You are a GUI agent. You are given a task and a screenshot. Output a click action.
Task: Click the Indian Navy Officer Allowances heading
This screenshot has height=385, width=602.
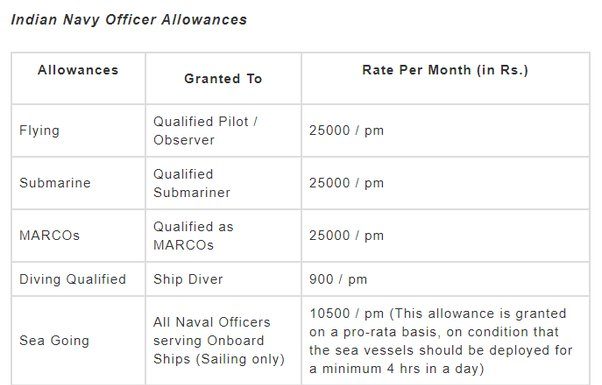coord(129,20)
